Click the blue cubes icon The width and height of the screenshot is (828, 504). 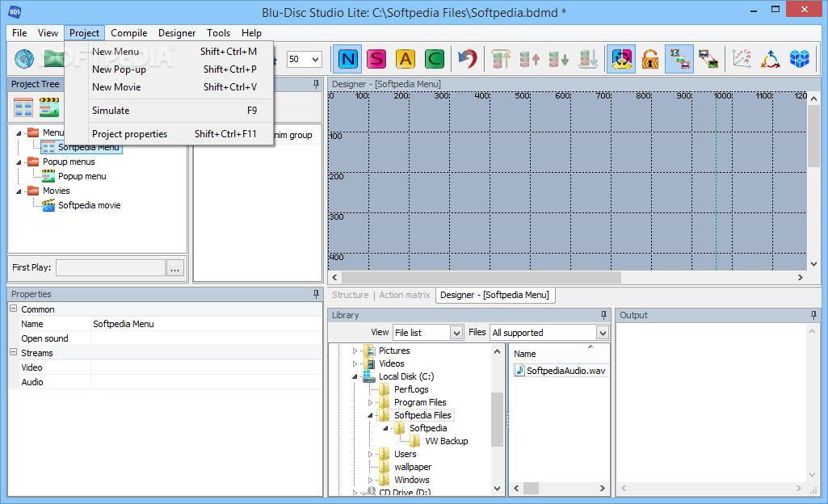800,59
